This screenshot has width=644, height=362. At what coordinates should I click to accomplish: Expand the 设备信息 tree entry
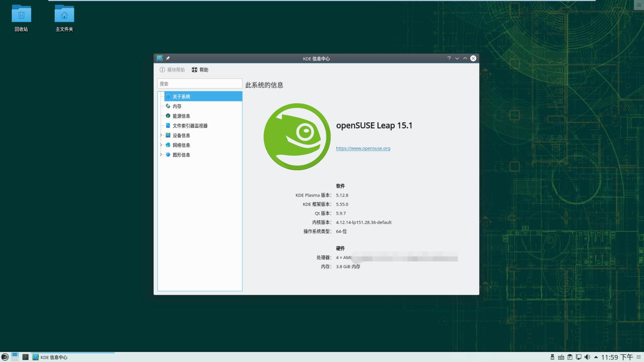point(161,135)
